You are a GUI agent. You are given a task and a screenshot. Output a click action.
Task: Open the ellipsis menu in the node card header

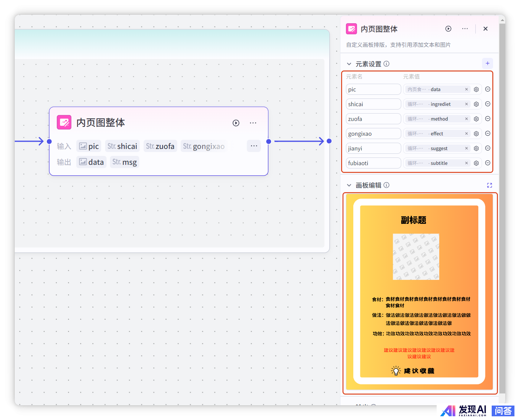click(253, 123)
